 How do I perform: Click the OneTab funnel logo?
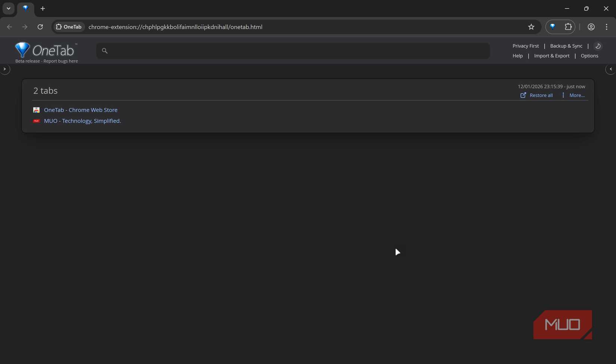22,50
